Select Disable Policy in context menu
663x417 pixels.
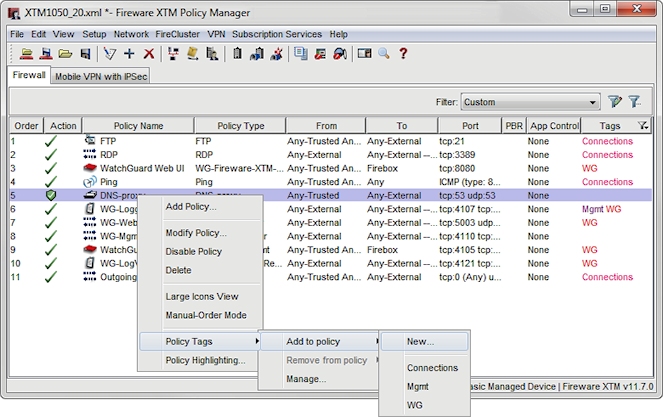pyautogui.click(x=194, y=251)
